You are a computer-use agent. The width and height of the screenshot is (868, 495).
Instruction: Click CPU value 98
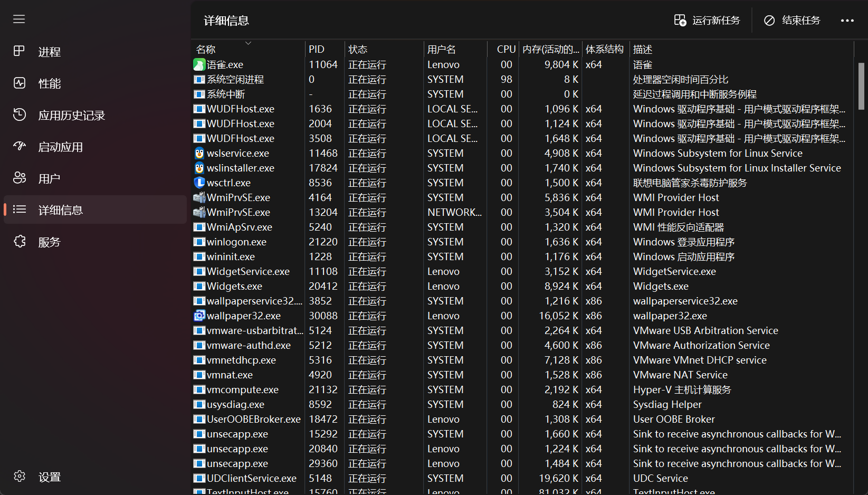pos(507,79)
